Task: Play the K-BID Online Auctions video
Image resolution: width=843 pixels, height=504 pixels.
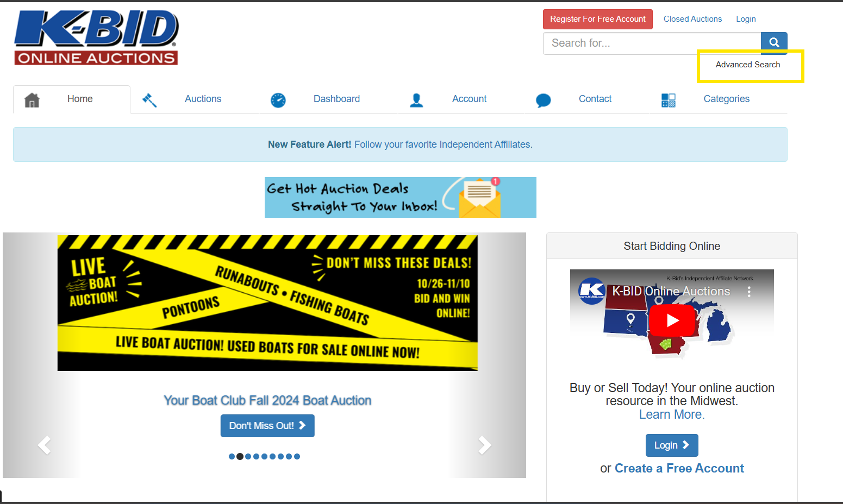Action: coord(672,320)
